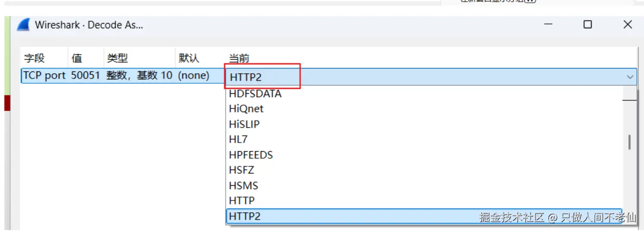
Task: Select highlighted HTTP2 list entry
Action: click(x=424, y=216)
